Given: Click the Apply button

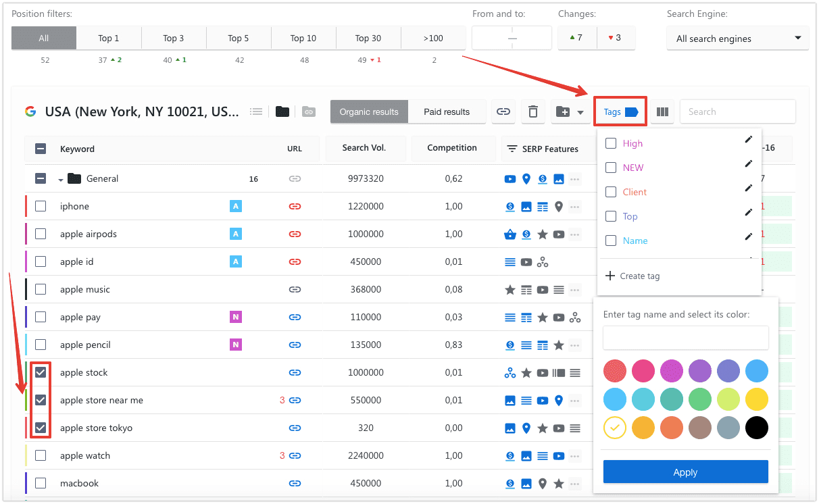Looking at the screenshot, I should point(685,472).
